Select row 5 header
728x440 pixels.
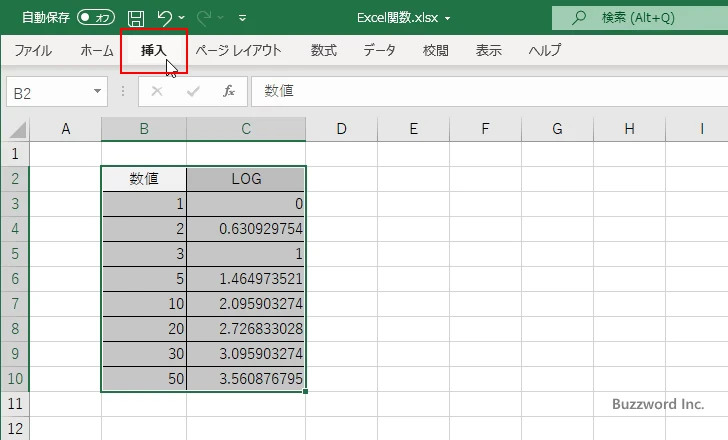15,254
